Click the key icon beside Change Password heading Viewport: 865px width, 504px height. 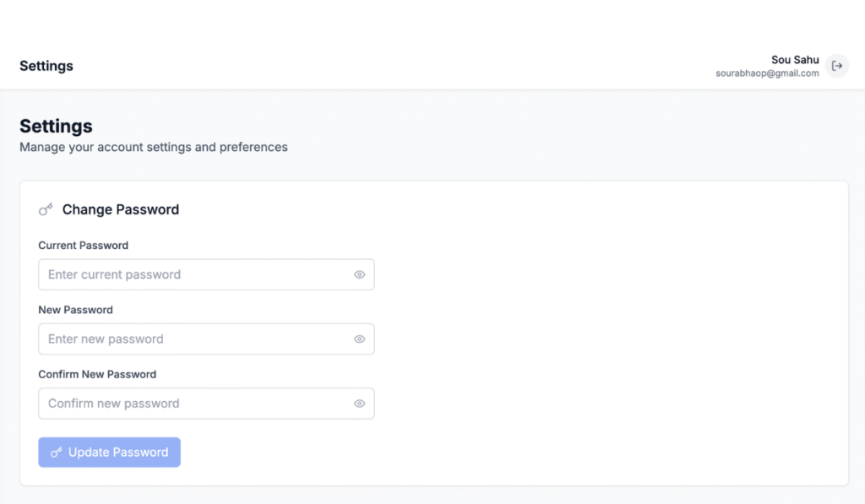[x=46, y=209]
